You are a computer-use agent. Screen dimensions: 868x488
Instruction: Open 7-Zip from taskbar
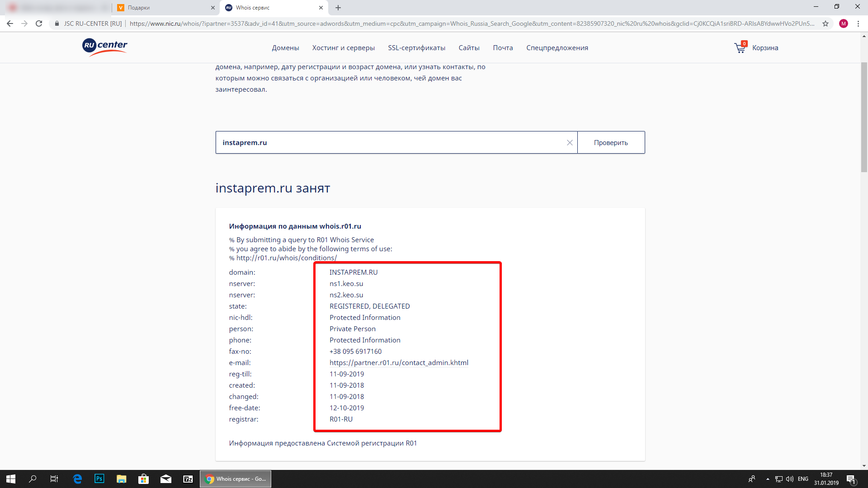click(188, 479)
